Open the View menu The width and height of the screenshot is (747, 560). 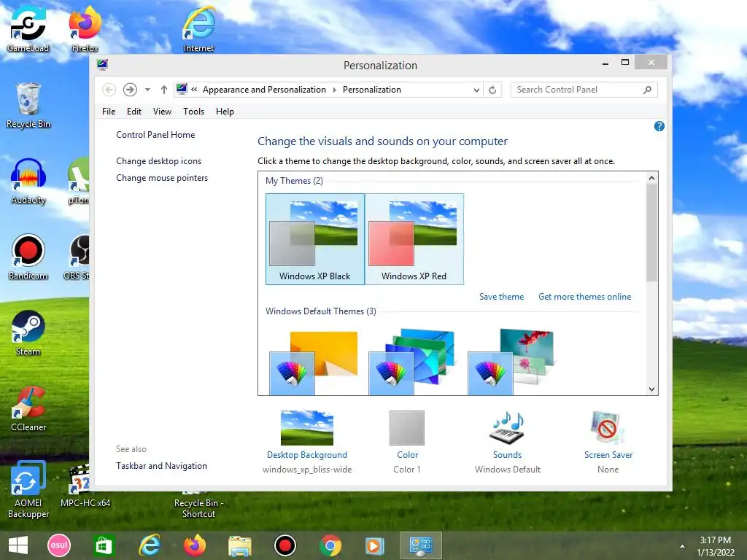coord(162,112)
